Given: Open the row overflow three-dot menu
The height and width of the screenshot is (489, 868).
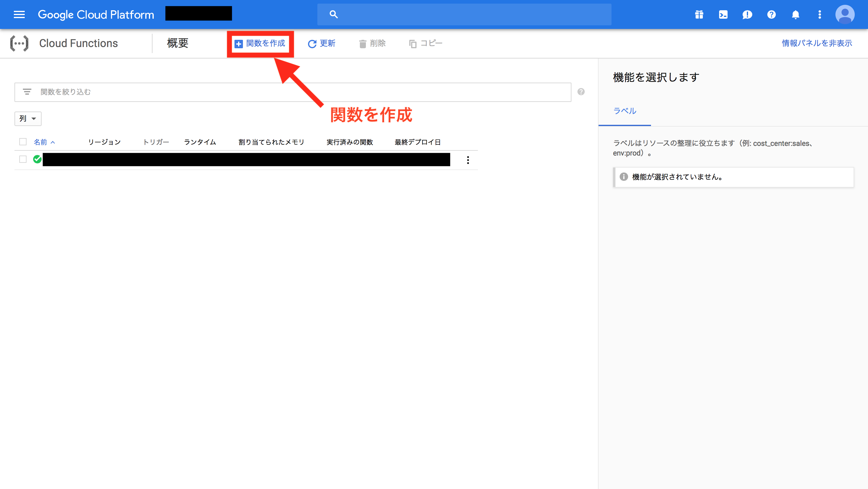Looking at the screenshot, I should 468,160.
